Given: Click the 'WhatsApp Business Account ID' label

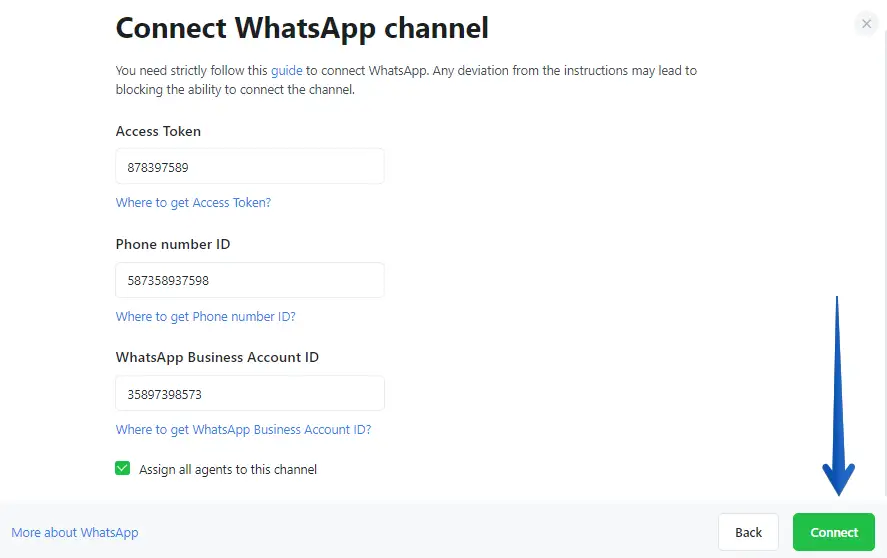Looking at the screenshot, I should [217, 358].
